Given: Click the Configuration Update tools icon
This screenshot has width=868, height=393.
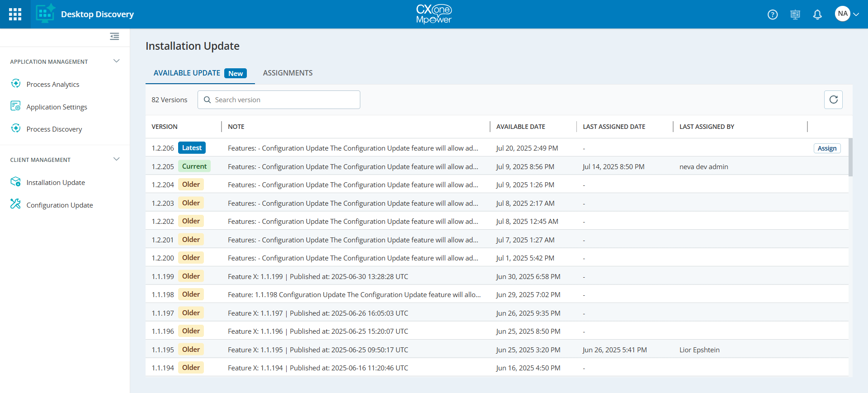Looking at the screenshot, I should pos(16,204).
